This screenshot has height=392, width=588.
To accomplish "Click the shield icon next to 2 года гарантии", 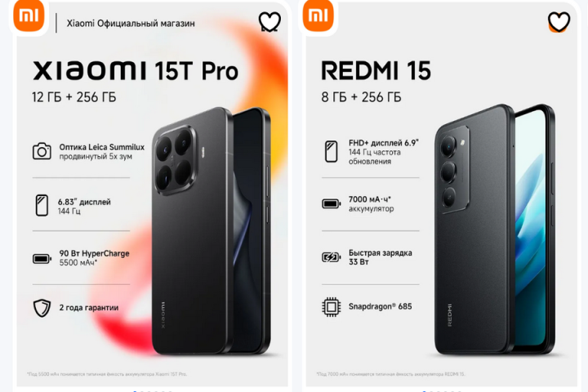I will tap(42, 308).
